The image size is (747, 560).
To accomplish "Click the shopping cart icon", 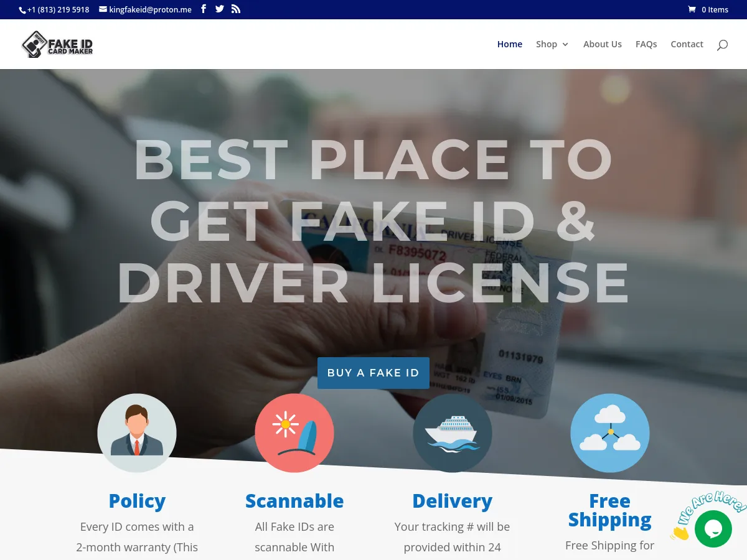I will [x=691, y=9].
